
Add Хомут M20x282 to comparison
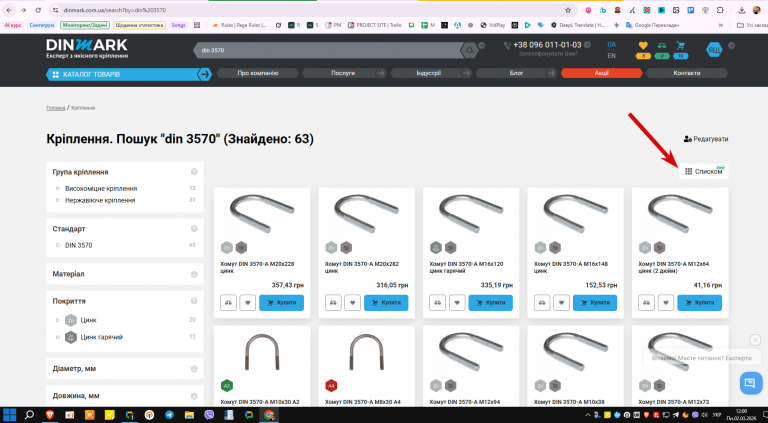[333, 303]
